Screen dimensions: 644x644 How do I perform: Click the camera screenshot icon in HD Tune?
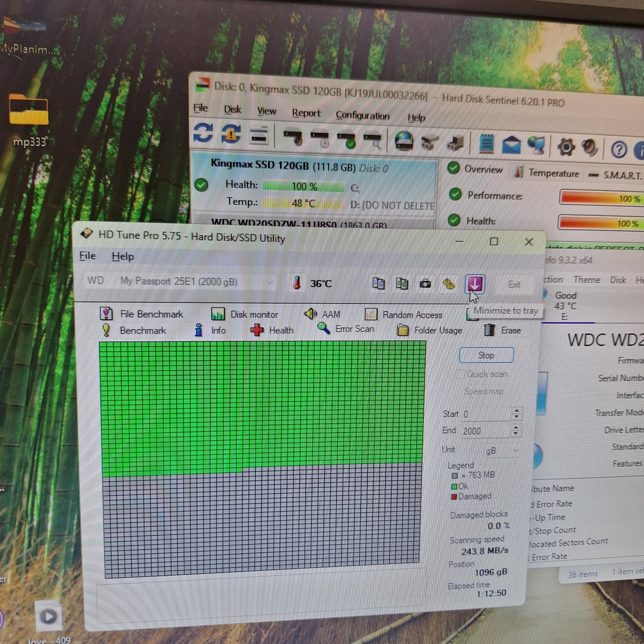point(425,284)
